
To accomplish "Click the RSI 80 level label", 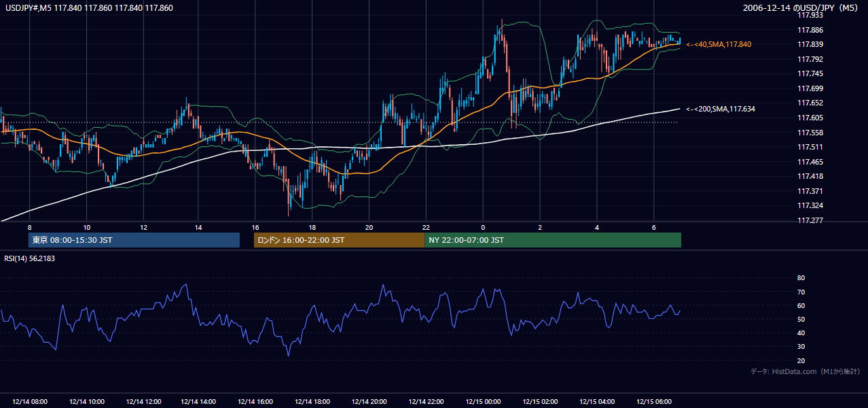I will click(801, 278).
